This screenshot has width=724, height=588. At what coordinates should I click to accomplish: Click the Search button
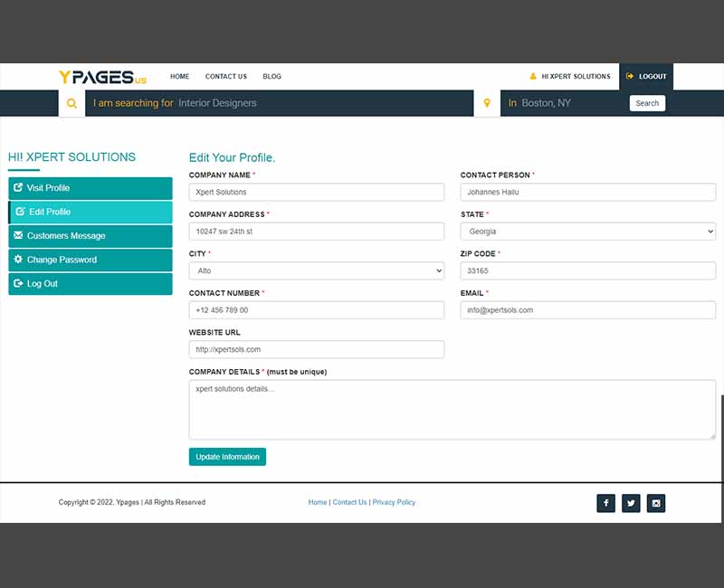click(647, 103)
